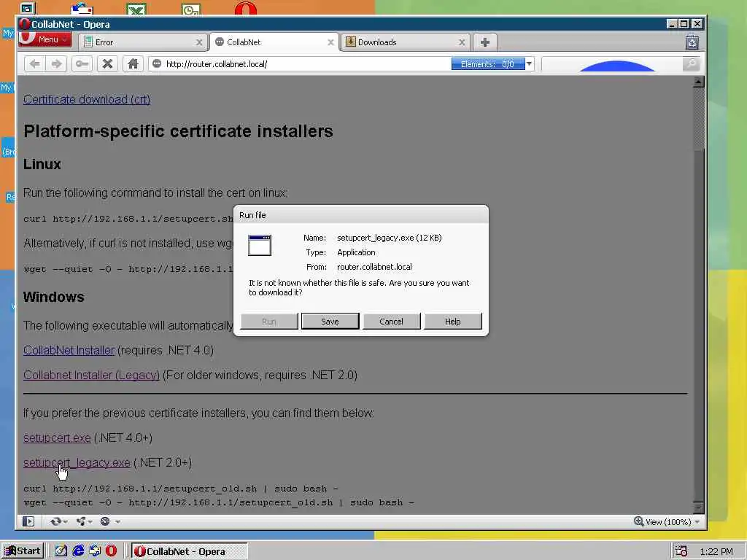747x560 pixels.
Task: Click the page scrollbar up arrow
Action: [698, 82]
